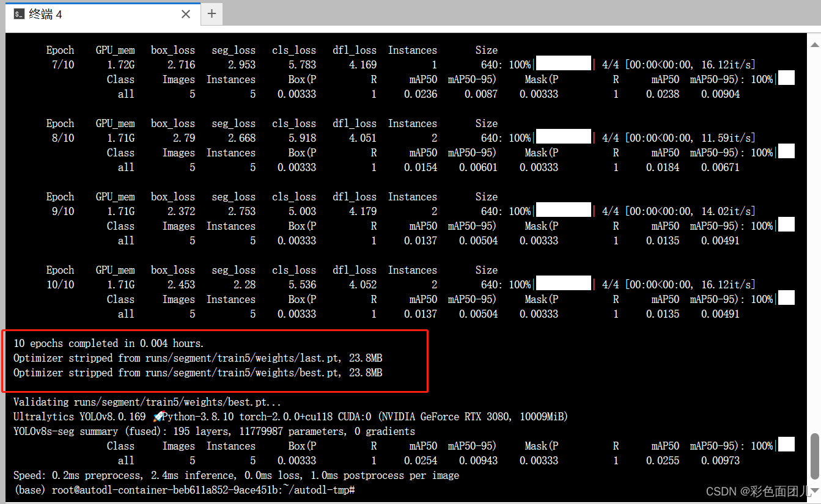This screenshot has height=504, width=821.
Task: Click the GPU_mem value '1.72G'
Action: pos(121,65)
